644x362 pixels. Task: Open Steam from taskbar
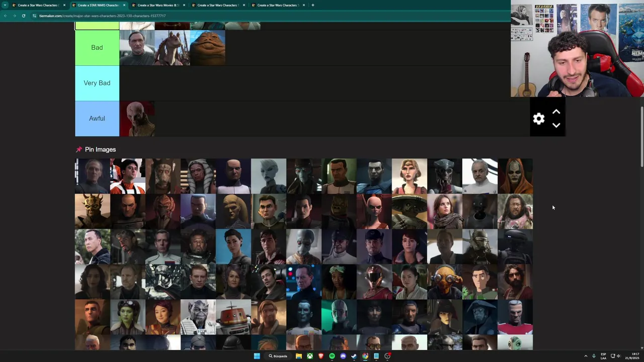point(354,356)
